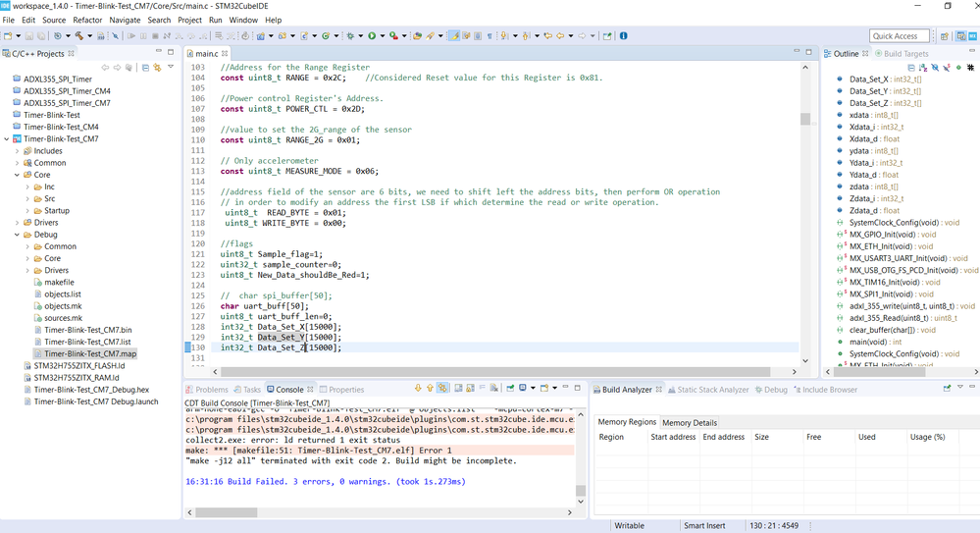
Task: Expand the Src folder node
Action: coord(27,198)
